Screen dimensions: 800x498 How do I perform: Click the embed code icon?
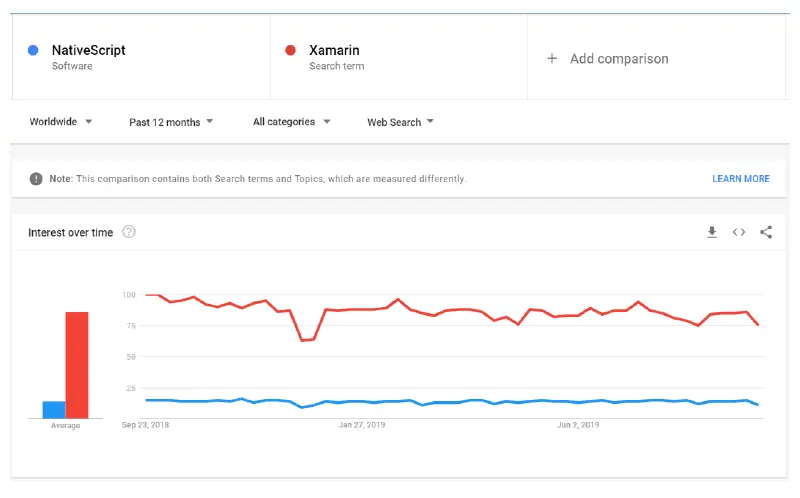(x=739, y=232)
